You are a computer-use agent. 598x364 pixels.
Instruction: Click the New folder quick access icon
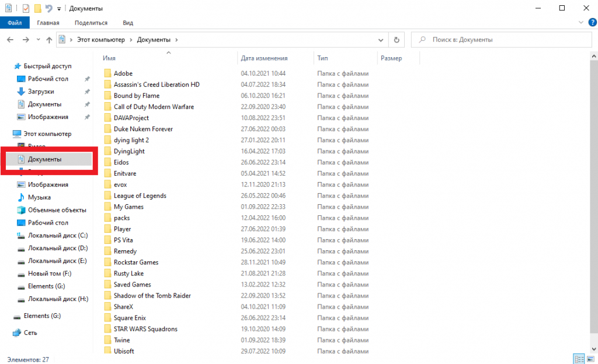(x=37, y=8)
